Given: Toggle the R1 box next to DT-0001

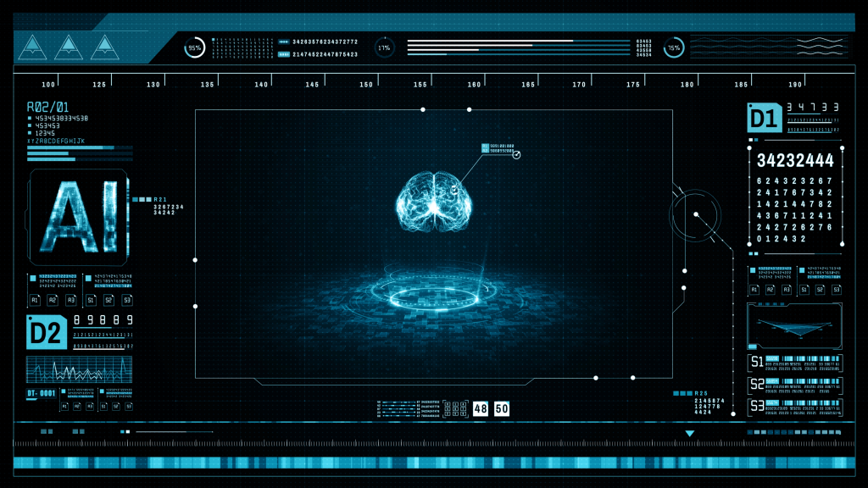Looking at the screenshot, I should pyautogui.click(x=64, y=407).
